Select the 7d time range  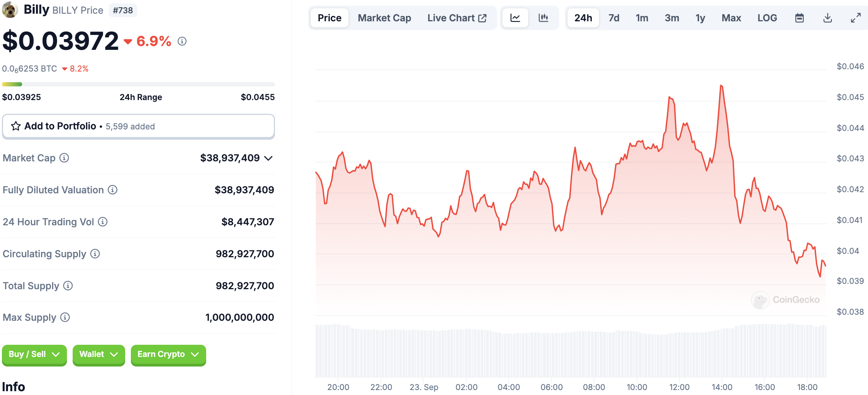tap(614, 18)
